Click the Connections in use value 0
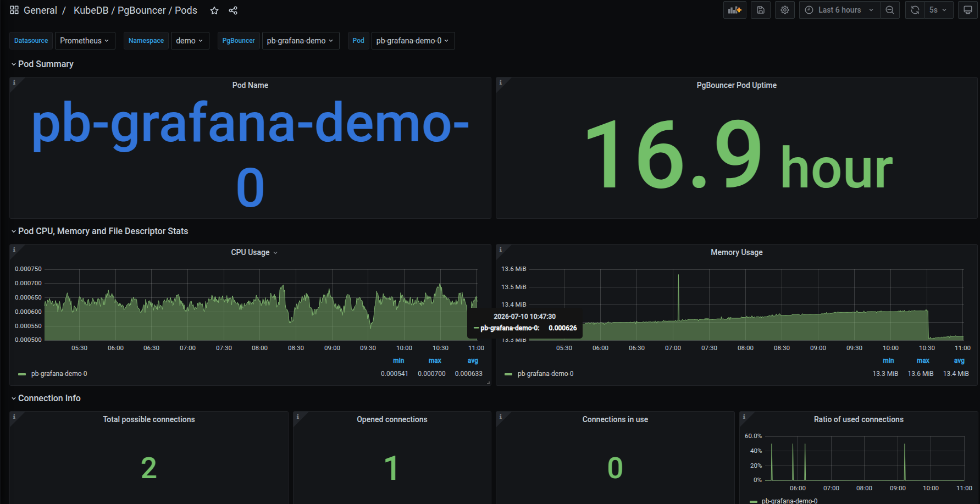The height and width of the screenshot is (504, 980). (615, 468)
